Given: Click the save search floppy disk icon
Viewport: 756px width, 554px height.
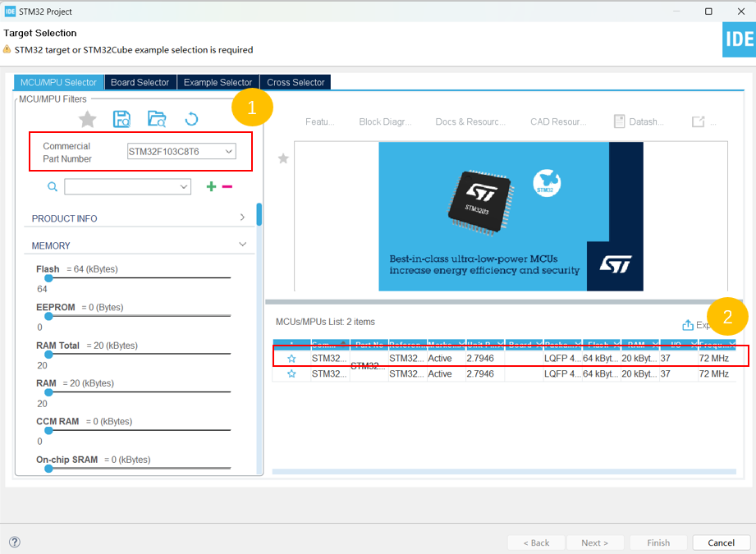Looking at the screenshot, I should tap(121, 119).
